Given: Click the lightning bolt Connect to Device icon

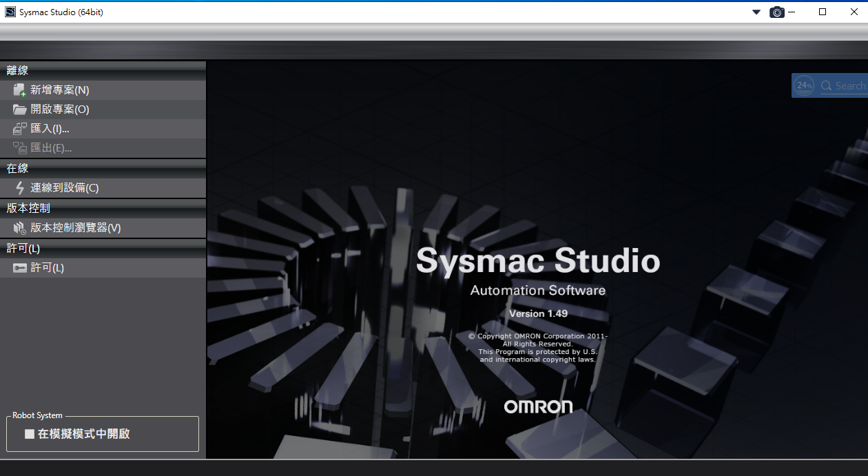Looking at the screenshot, I should 20,188.
